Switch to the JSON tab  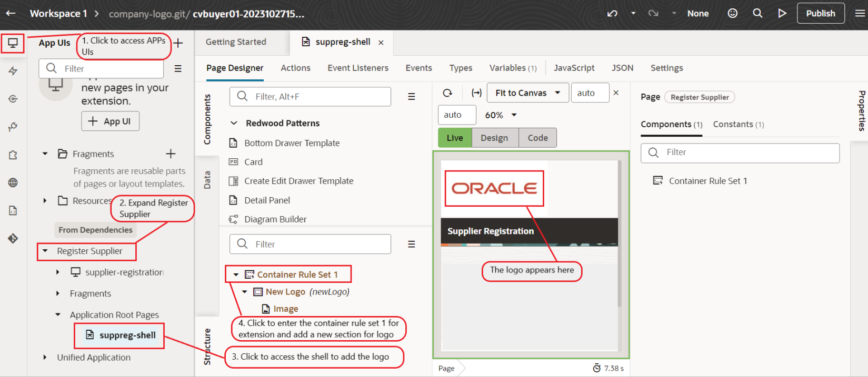622,68
